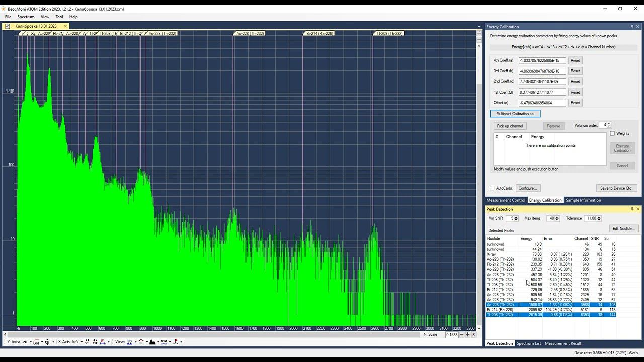Click the red flag peak marker icon

click(176, 342)
